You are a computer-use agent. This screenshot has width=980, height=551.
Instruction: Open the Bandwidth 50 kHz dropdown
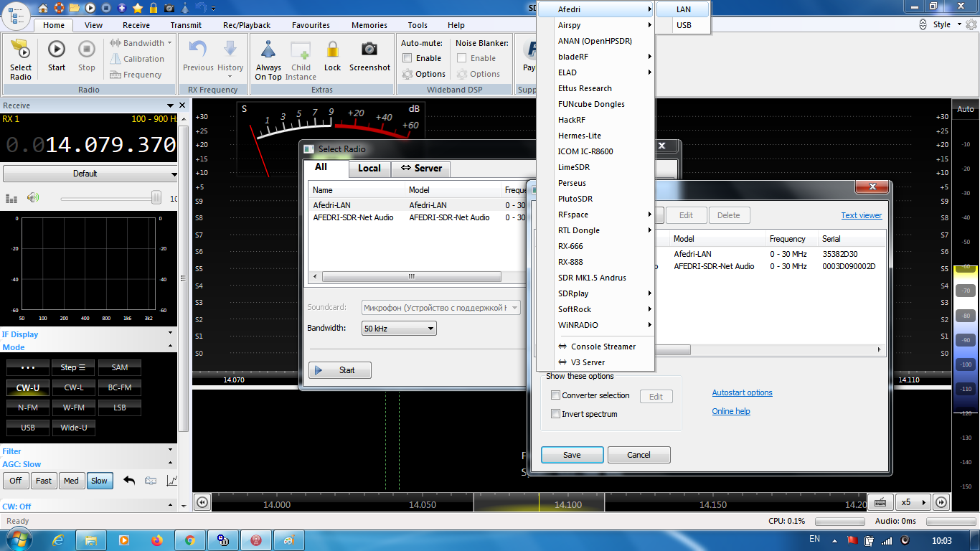pos(399,329)
